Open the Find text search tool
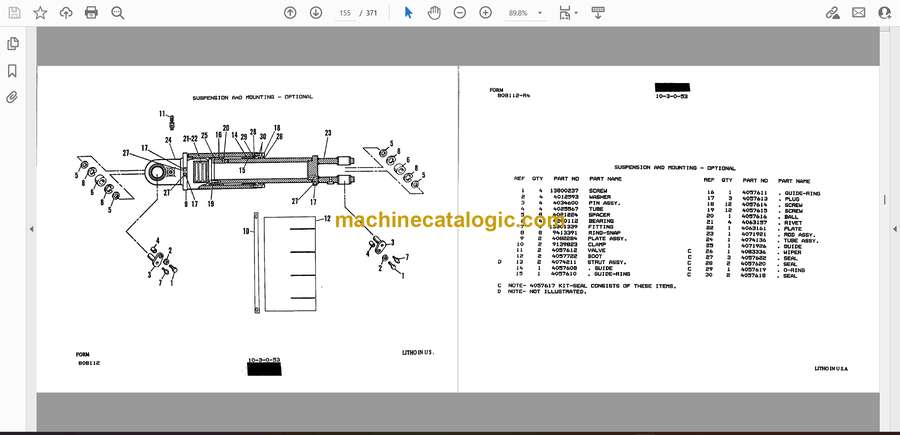The height and width of the screenshot is (435, 900). point(118,13)
